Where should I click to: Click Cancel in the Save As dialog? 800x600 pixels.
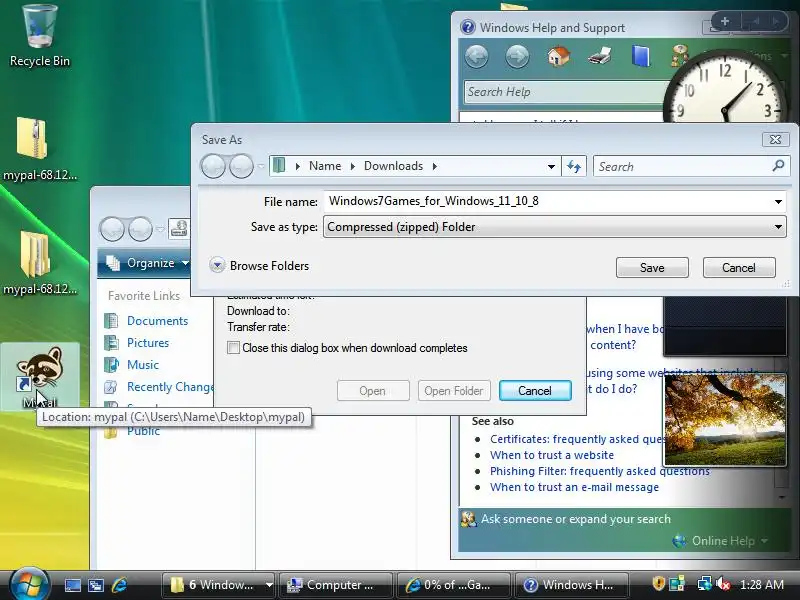(739, 267)
